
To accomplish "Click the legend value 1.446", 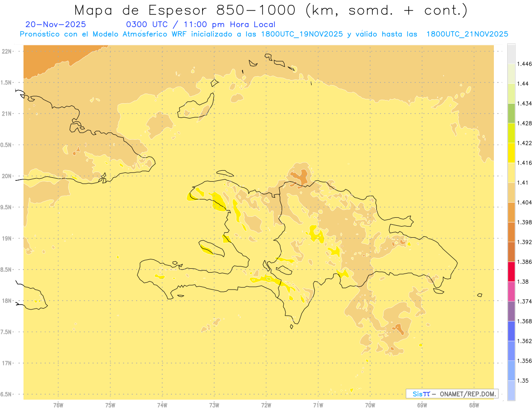I will coord(524,64).
